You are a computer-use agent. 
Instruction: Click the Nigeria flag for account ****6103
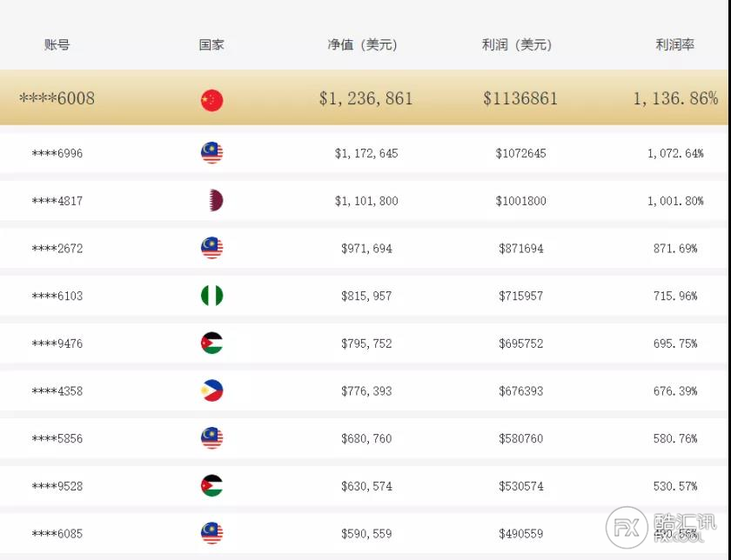pyautogui.click(x=211, y=296)
